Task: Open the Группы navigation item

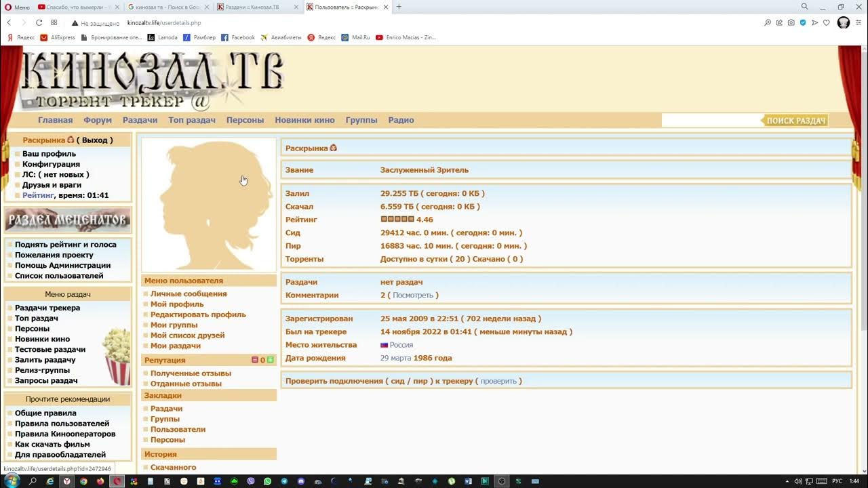Action: tap(361, 120)
